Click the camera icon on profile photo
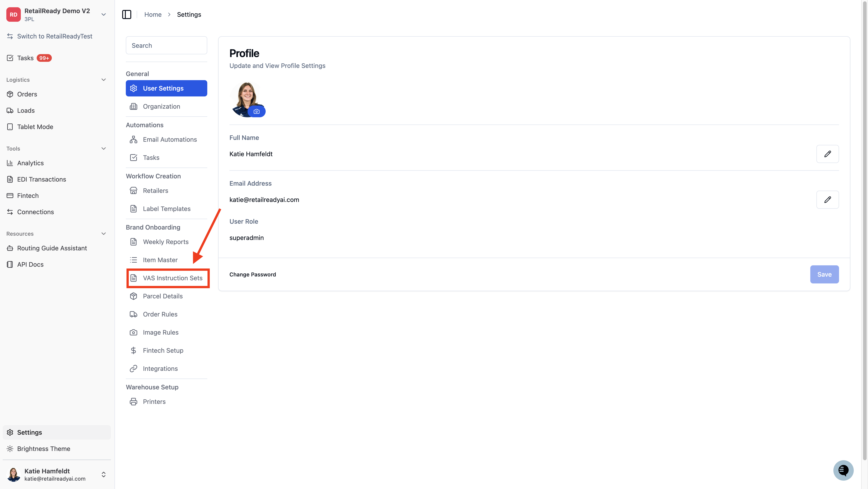 256,112
